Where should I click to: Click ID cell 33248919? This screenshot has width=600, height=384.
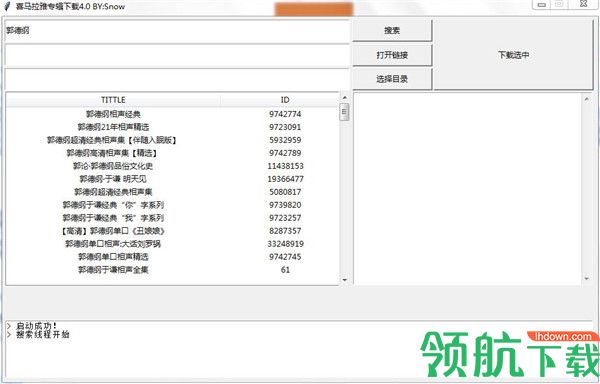tap(285, 244)
